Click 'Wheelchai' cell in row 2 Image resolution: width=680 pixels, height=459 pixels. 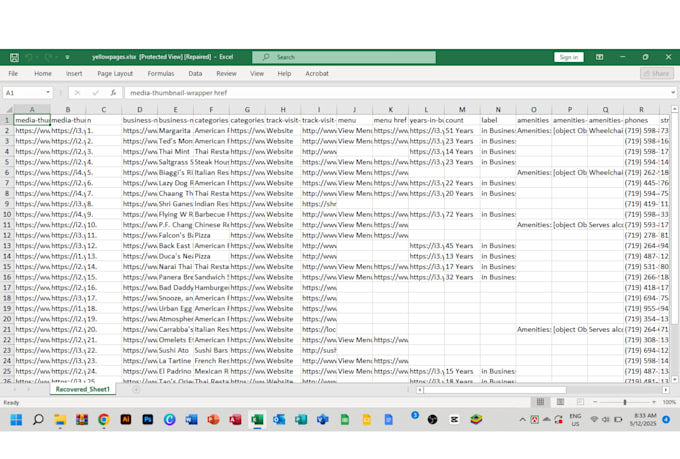(605, 131)
